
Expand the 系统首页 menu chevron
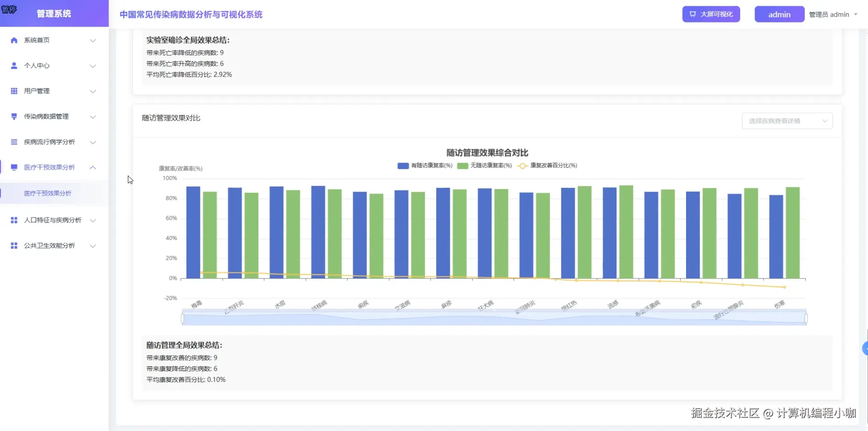pyautogui.click(x=93, y=40)
